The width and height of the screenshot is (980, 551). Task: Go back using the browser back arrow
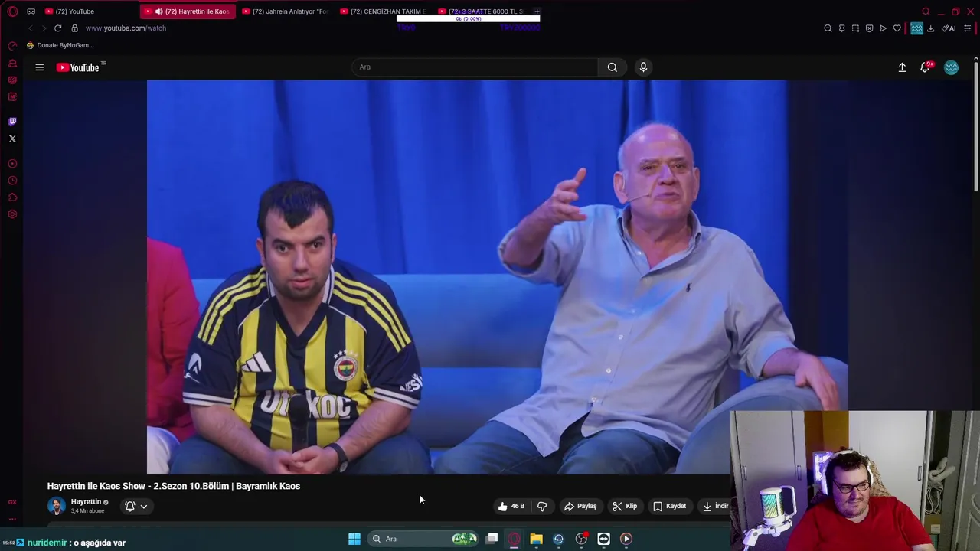click(x=30, y=28)
